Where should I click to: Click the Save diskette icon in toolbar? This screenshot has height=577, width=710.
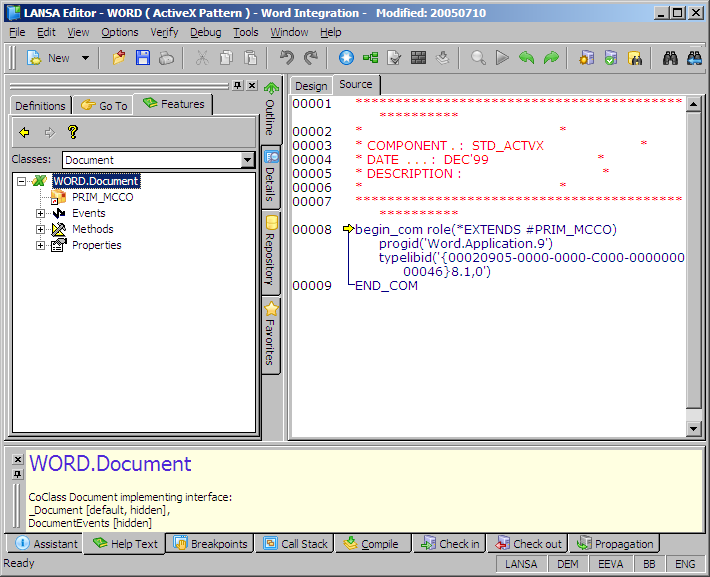click(143, 58)
